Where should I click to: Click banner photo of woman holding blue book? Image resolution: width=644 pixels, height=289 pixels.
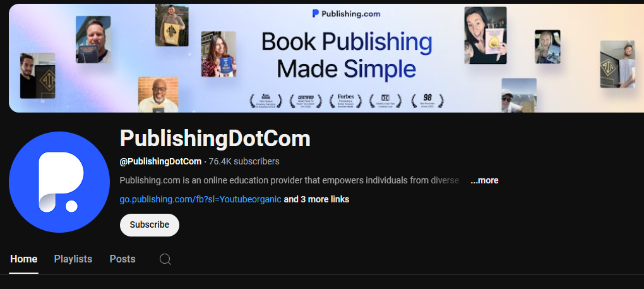tap(218, 54)
